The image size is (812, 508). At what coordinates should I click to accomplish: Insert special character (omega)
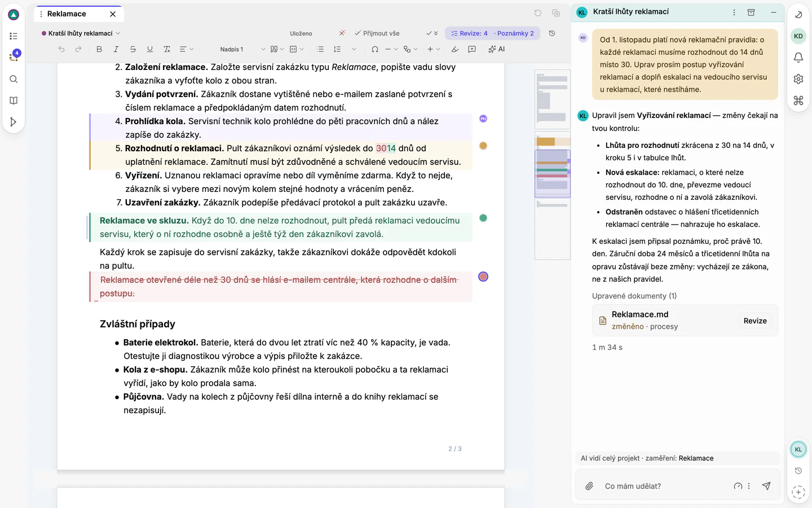point(375,49)
